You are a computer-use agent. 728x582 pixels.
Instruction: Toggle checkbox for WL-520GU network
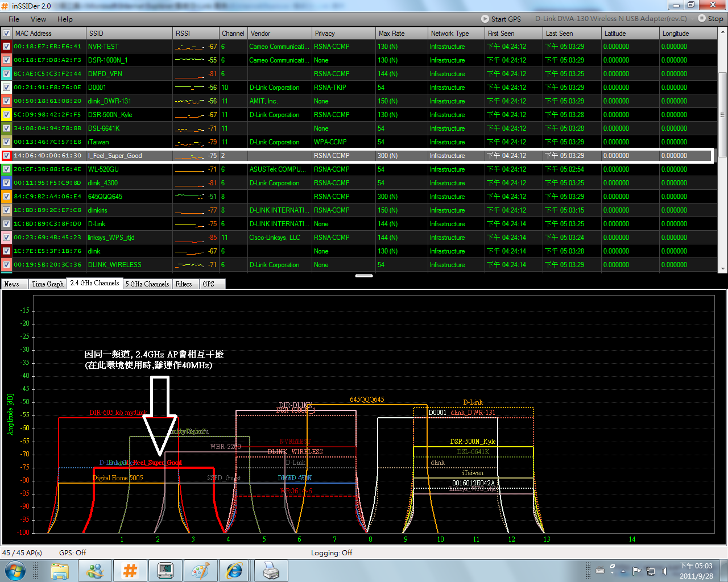(6, 169)
